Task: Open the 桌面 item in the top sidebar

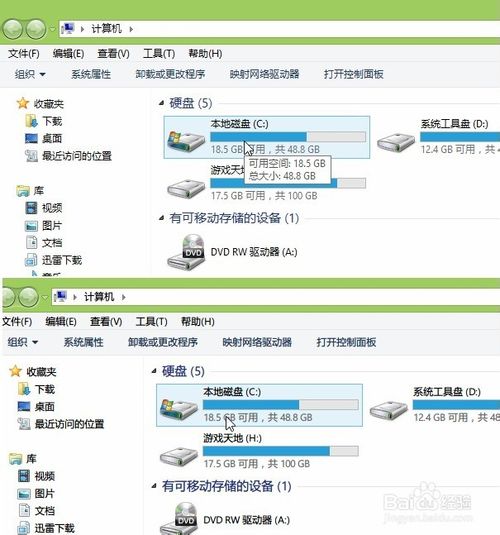Action: pos(44,138)
